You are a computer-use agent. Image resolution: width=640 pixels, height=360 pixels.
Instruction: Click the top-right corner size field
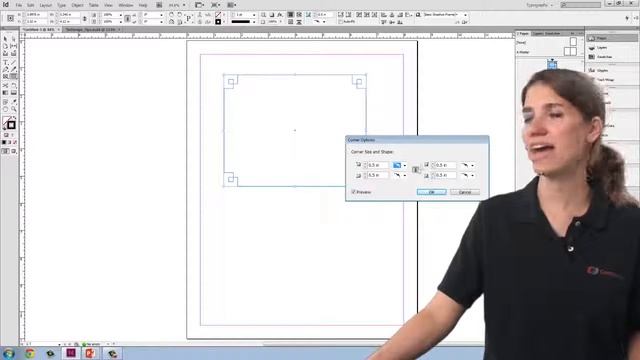[x=446, y=165]
